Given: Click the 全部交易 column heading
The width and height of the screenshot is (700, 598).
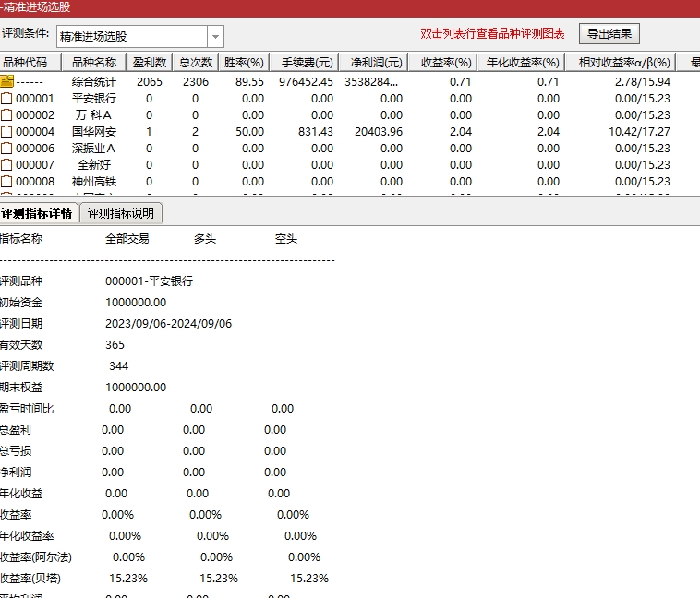Looking at the screenshot, I should pyautogui.click(x=127, y=239).
